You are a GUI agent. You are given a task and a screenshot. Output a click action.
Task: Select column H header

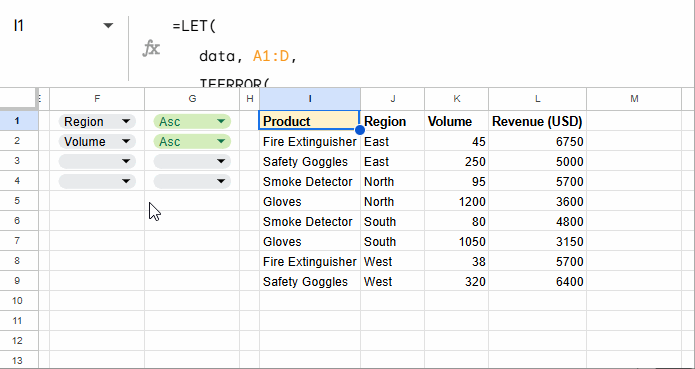[x=250, y=99]
